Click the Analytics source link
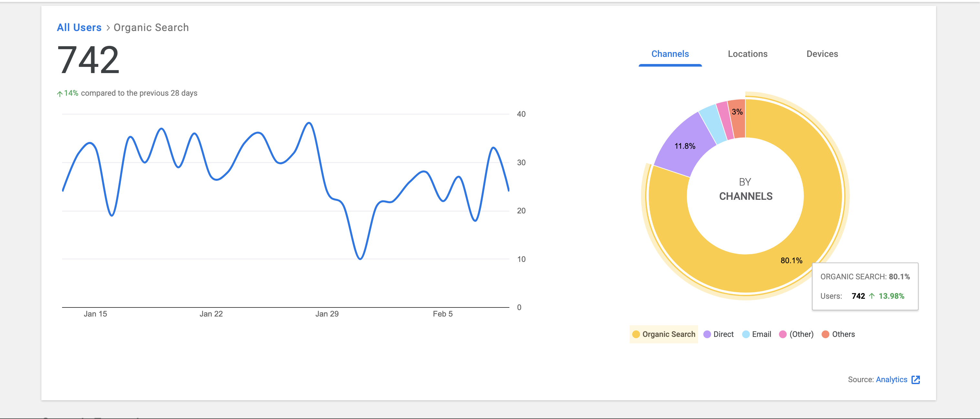The width and height of the screenshot is (980, 419). (x=892, y=380)
